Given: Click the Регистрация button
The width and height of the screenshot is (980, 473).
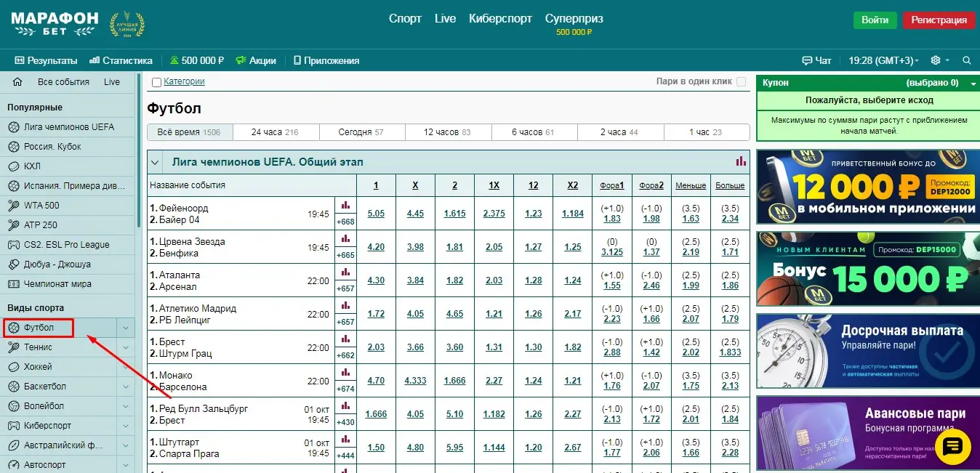Looking at the screenshot, I should click(x=939, y=20).
